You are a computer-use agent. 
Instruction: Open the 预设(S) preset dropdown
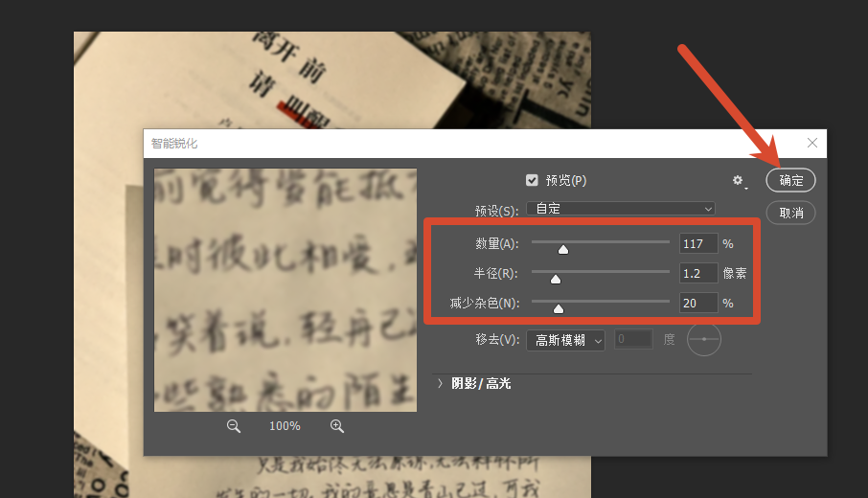pos(621,209)
